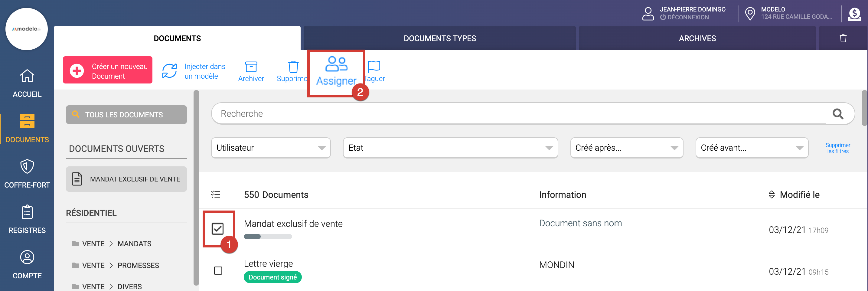
Task: Click the Supprimer trash icon in toolbar
Action: click(293, 67)
